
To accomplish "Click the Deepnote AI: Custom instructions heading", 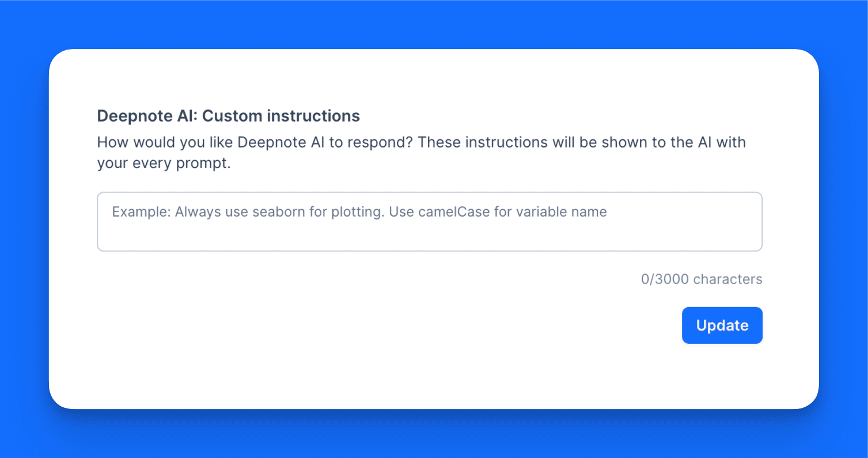I will (x=228, y=116).
